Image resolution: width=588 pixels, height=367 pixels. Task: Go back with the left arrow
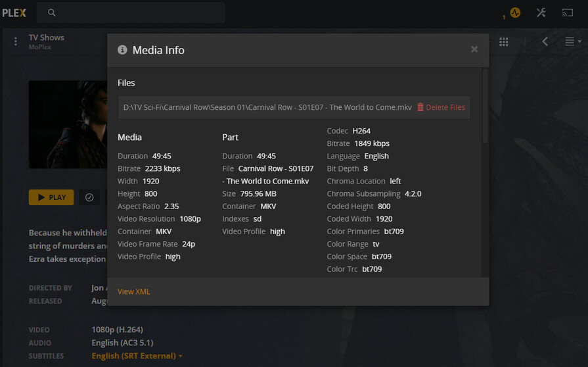tap(545, 41)
